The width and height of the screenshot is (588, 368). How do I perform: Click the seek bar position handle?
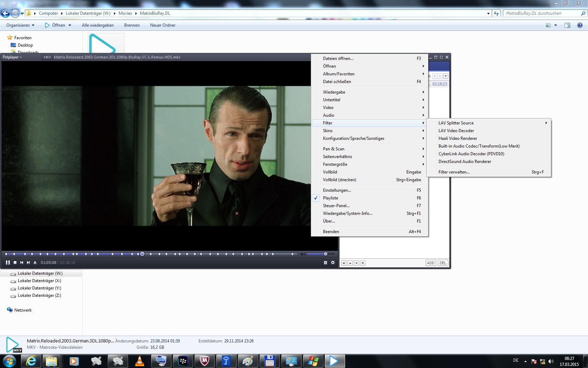[142, 254]
